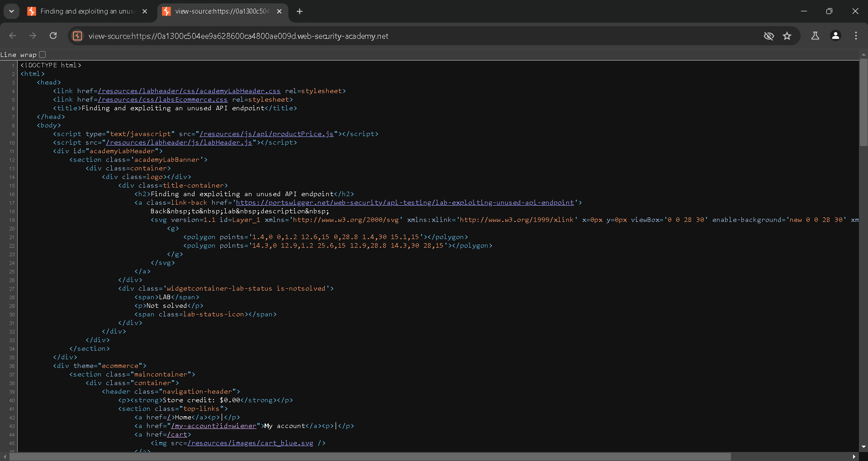Click the tracking protection eye icon

point(768,36)
